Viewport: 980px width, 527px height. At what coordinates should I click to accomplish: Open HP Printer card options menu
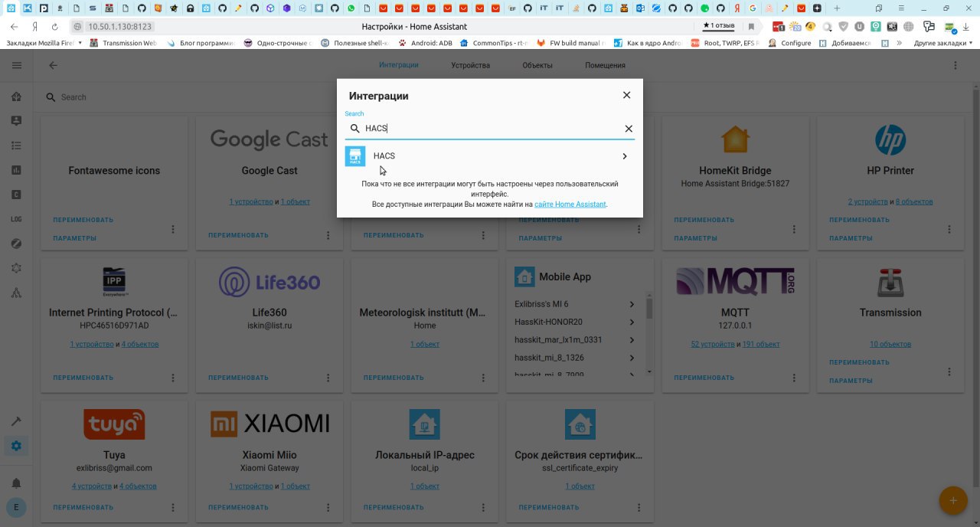click(x=949, y=229)
